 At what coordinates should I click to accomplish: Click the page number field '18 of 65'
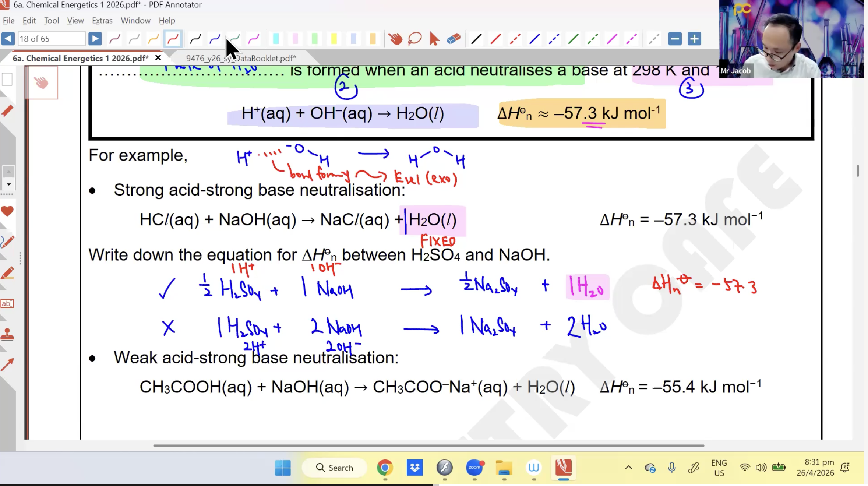[52, 39]
